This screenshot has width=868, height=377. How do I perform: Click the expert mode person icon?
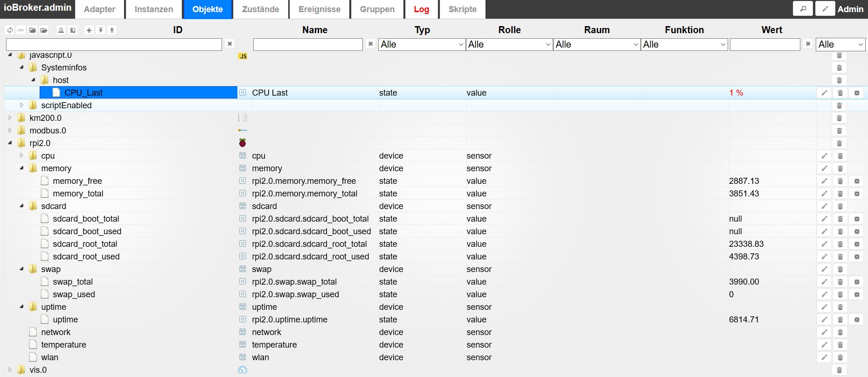click(x=61, y=30)
